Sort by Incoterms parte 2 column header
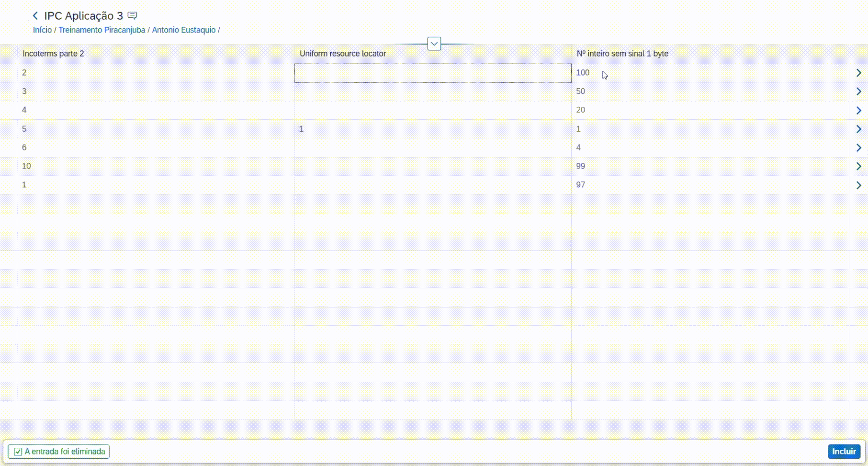The image size is (868, 466). click(x=53, y=54)
